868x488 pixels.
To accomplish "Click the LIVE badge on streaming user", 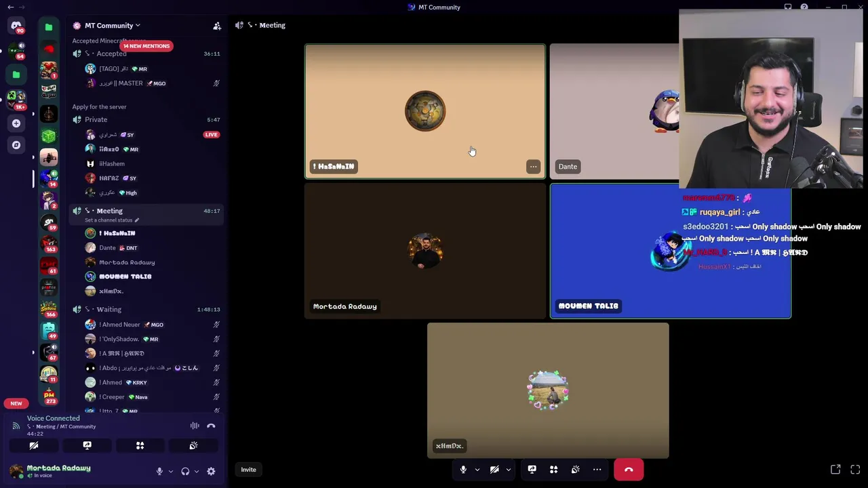I will point(212,134).
